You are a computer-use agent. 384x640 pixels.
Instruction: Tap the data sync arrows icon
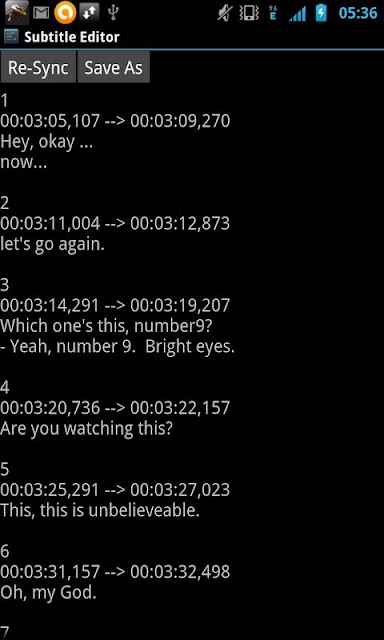point(90,13)
